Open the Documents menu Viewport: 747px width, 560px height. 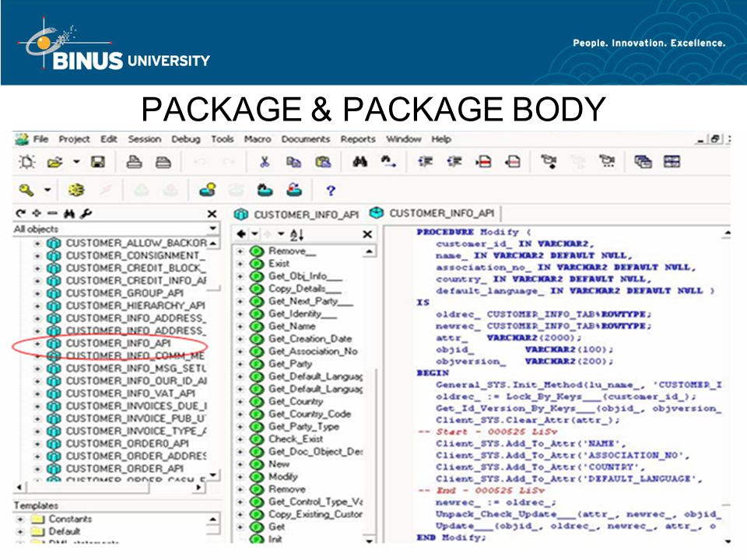pyautogui.click(x=305, y=139)
